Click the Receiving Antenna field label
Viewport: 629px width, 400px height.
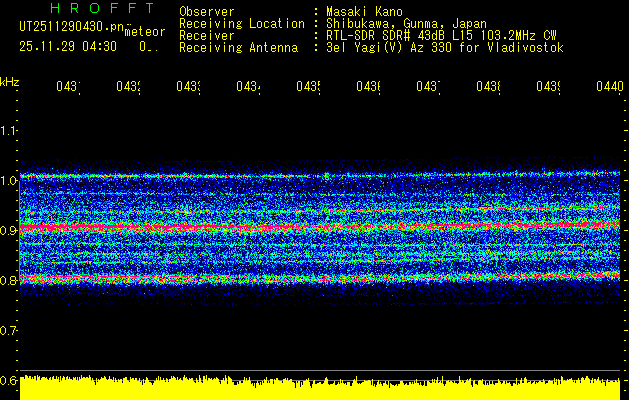click(x=239, y=47)
